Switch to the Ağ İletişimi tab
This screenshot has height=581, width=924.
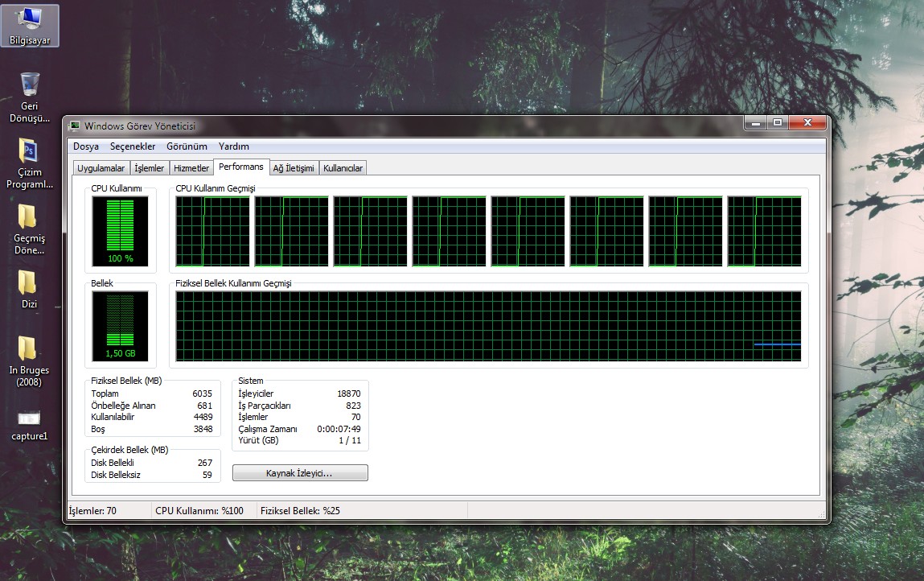point(294,168)
